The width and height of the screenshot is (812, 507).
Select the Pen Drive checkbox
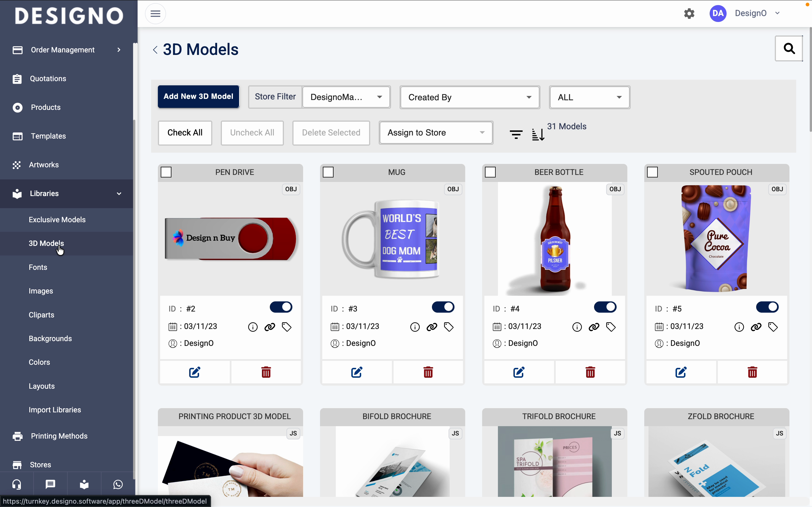coord(166,172)
